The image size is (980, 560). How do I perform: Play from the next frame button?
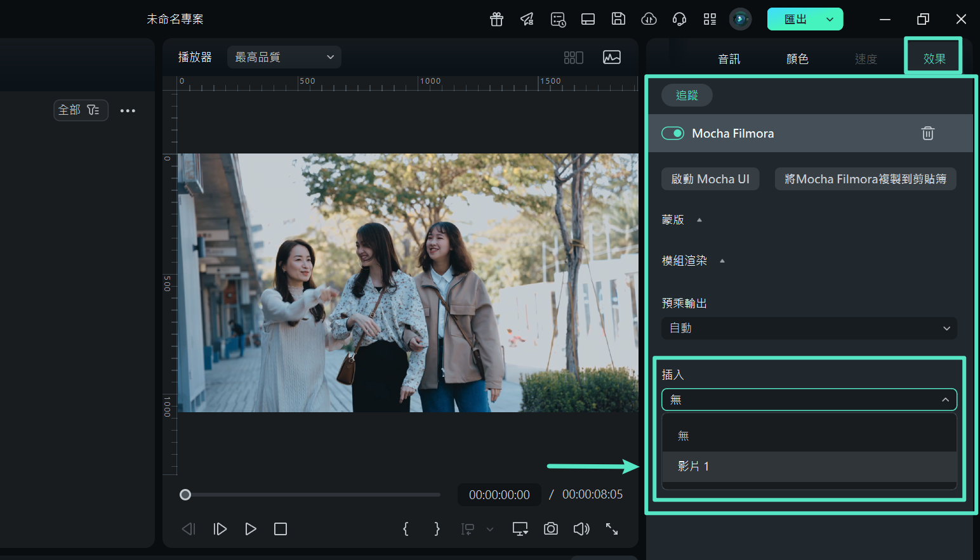point(220,529)
